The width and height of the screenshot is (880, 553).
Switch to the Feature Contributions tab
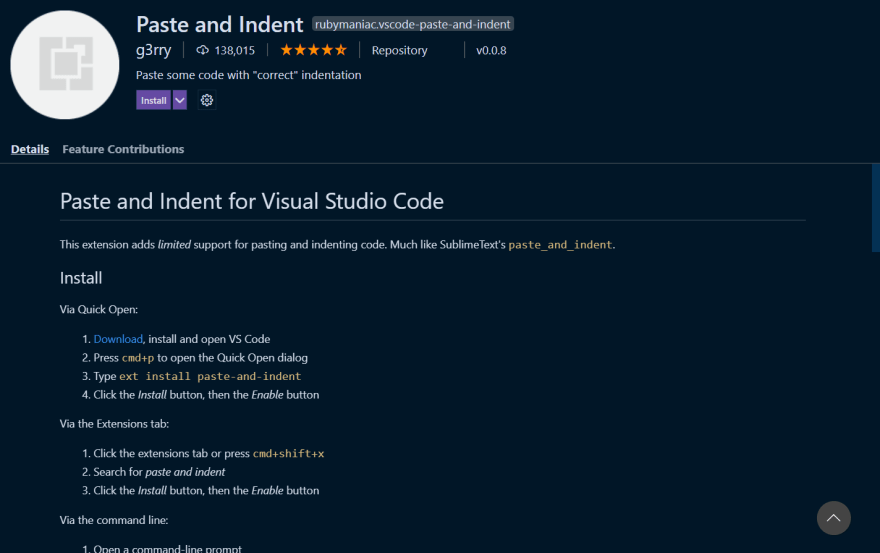pyautogui.click(x=123, y=149)
